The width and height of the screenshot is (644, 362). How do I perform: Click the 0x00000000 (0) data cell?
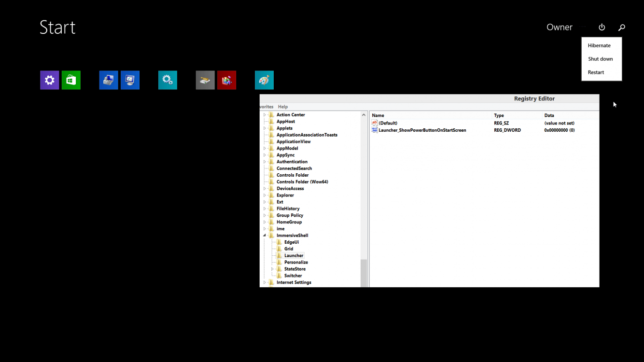[560, 130]
